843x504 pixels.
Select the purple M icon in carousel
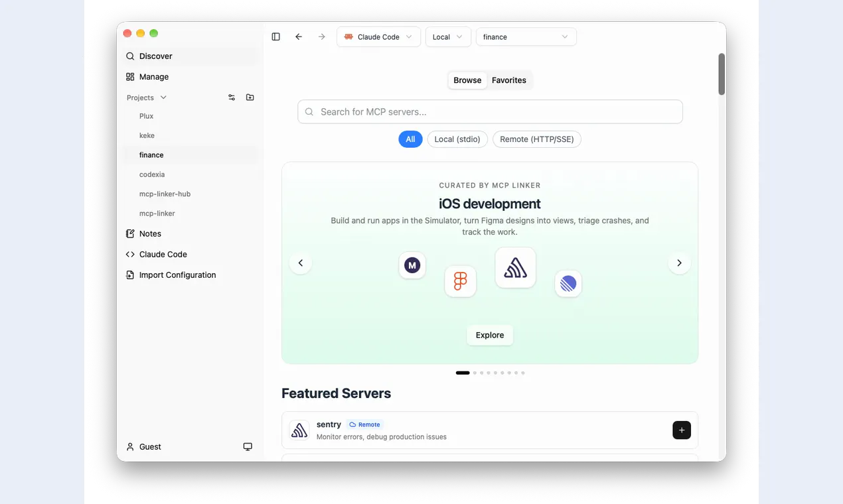pos(412,265)
